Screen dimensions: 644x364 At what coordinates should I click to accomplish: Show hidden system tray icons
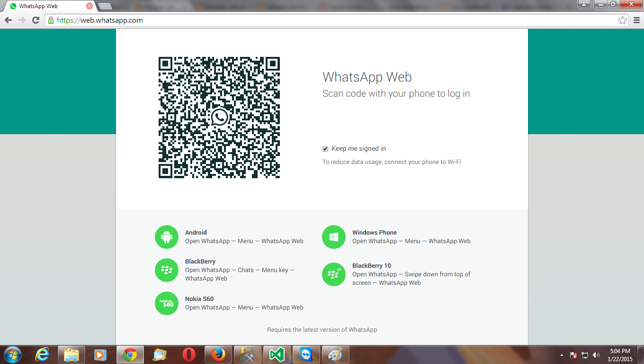click(562, 355)
